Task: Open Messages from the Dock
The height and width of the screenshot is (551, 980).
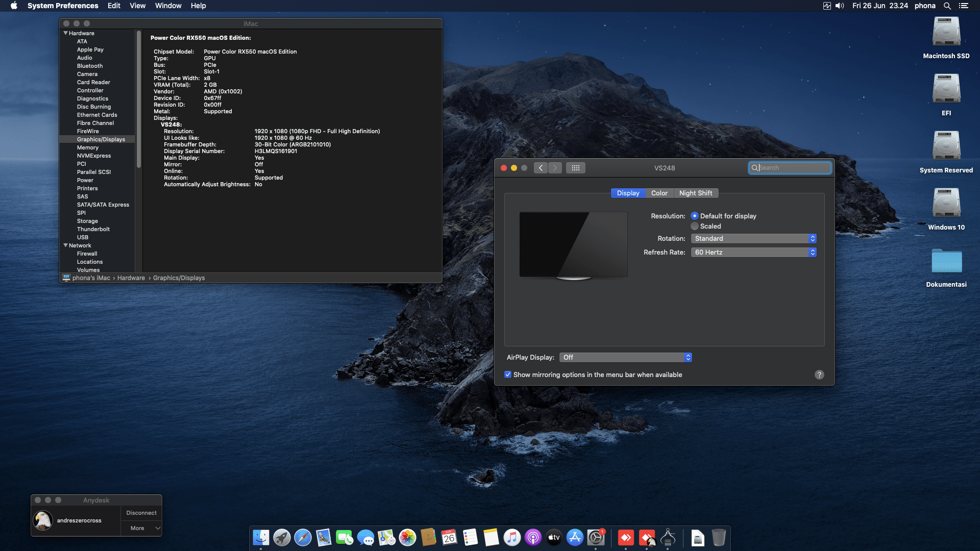Action: (x=365, y=538)
